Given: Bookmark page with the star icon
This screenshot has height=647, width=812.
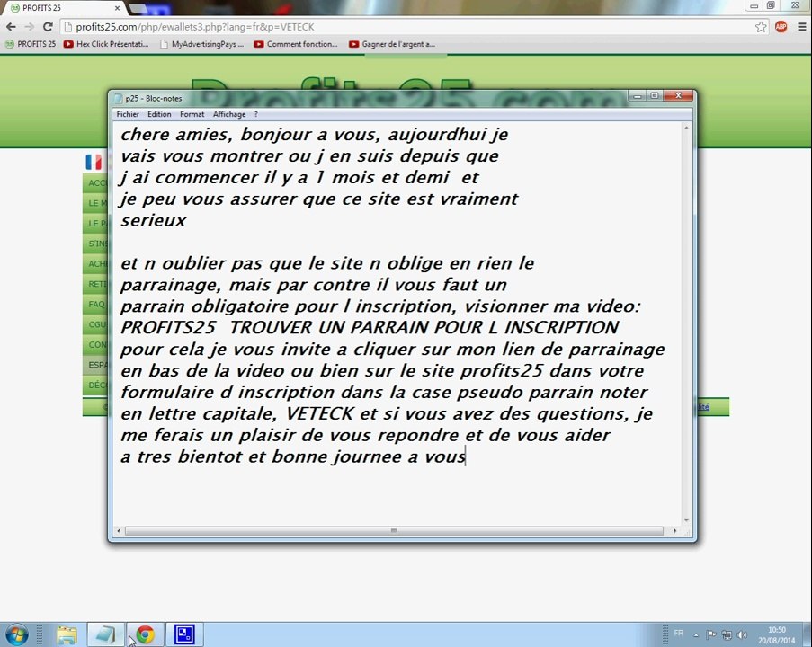Looking at the screenshot, I should pos(761,27).
